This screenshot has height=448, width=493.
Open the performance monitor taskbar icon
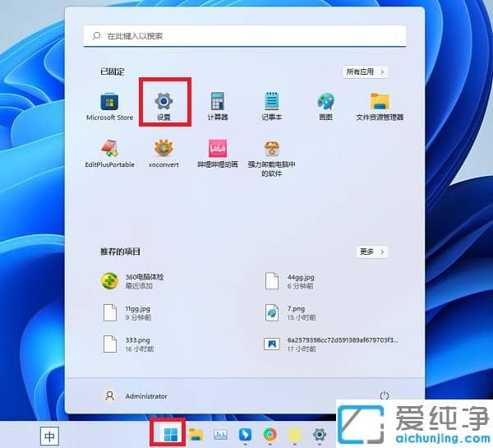point(220,435)
